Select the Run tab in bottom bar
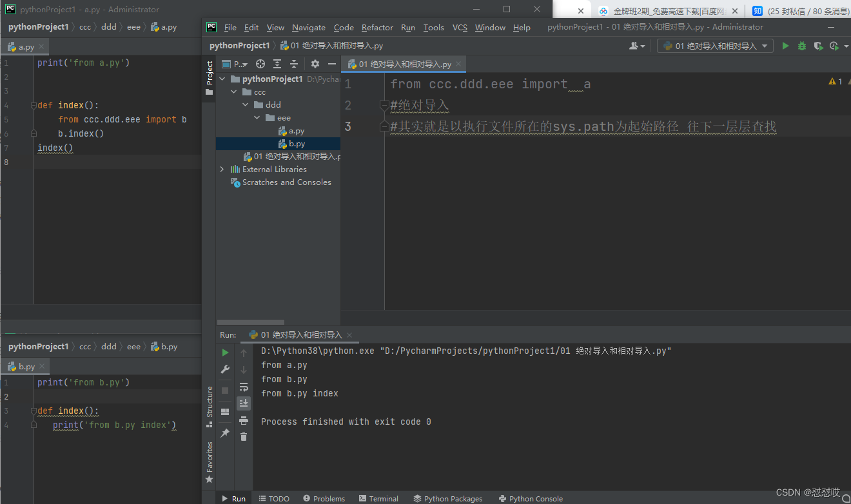 tap(233, 498)
